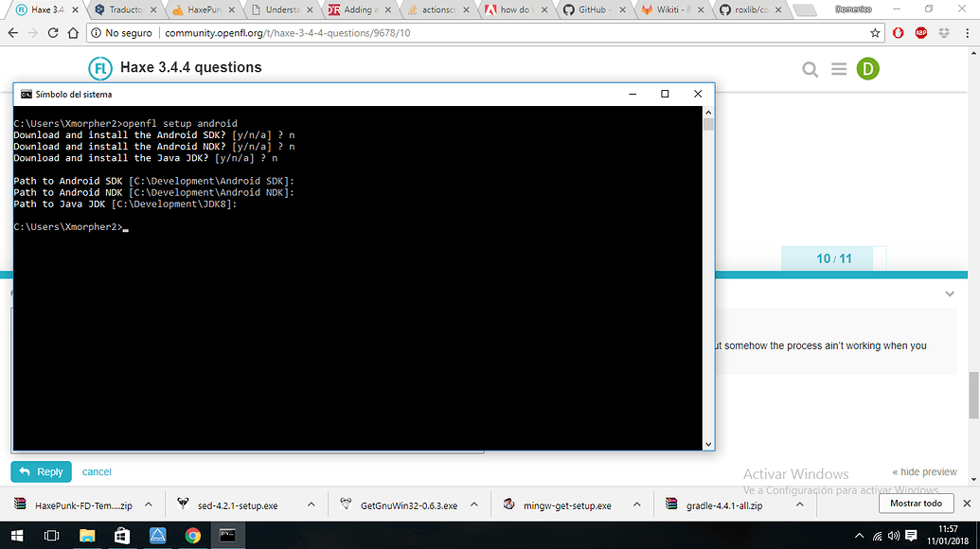The image size is (980, 549).
Task: Show hidden system tray icons
Action: pos(860,536)
